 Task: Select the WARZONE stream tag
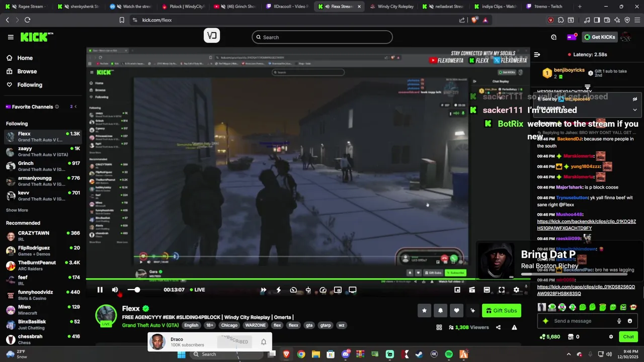(x=255, y=325)
